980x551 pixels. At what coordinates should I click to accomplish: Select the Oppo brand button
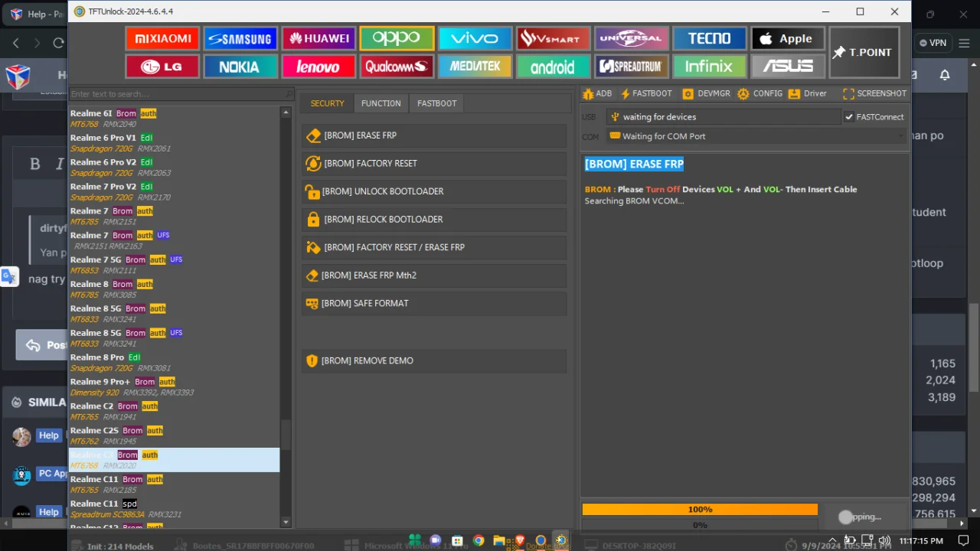pos(397,38)
